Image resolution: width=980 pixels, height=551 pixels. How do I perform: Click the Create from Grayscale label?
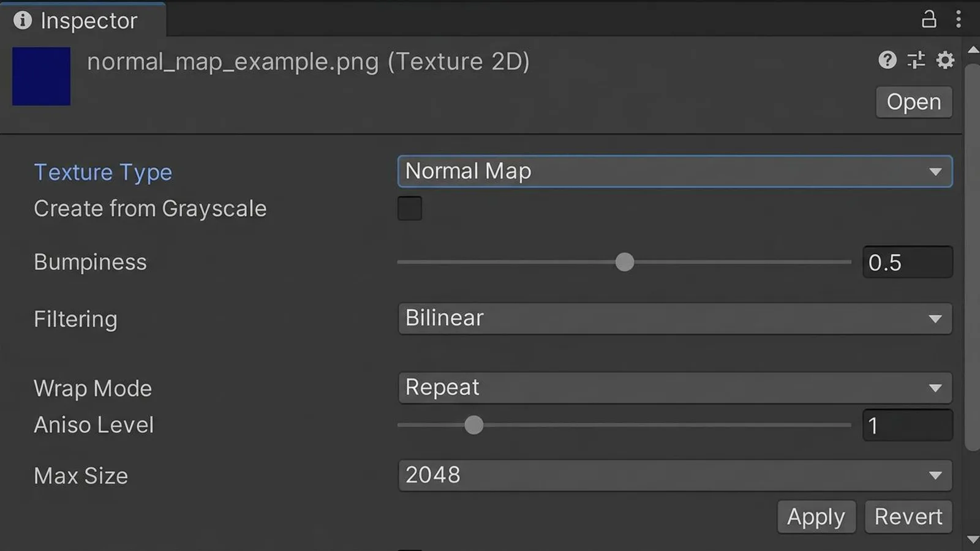(x=150, y=209)
